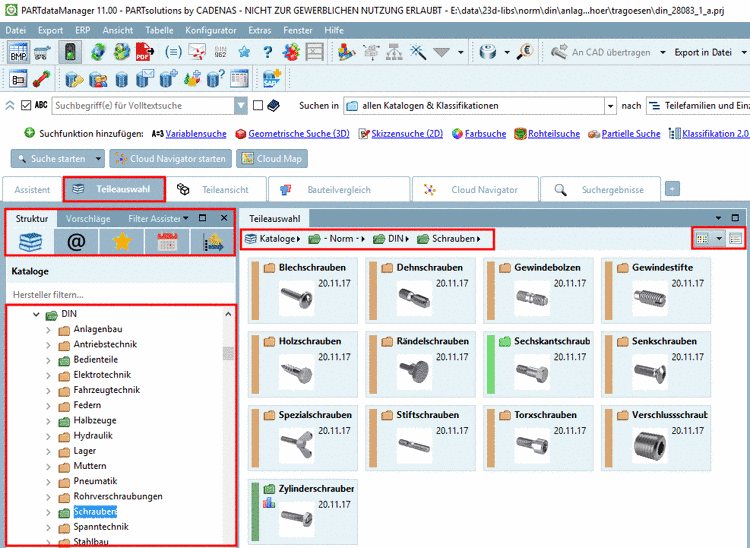
Task: Click the blue star favorites toolbar icon
Action: (244, 52)
